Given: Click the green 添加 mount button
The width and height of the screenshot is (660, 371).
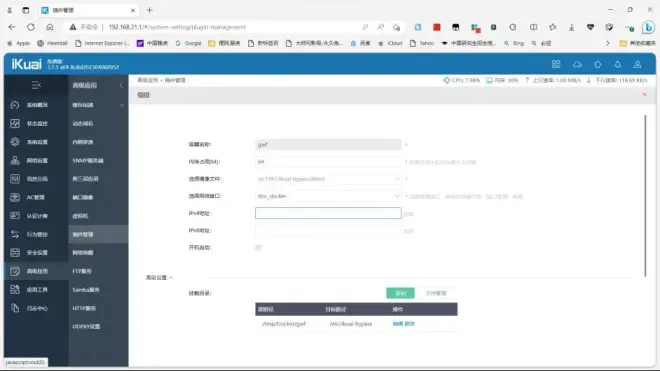Looking at the screenshot, I should 400,293.
